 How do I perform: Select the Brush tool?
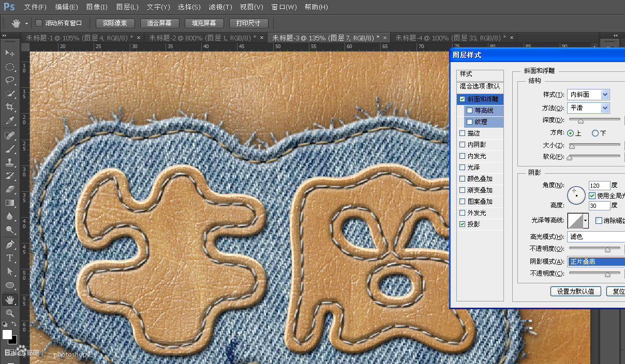coord(9,149)
